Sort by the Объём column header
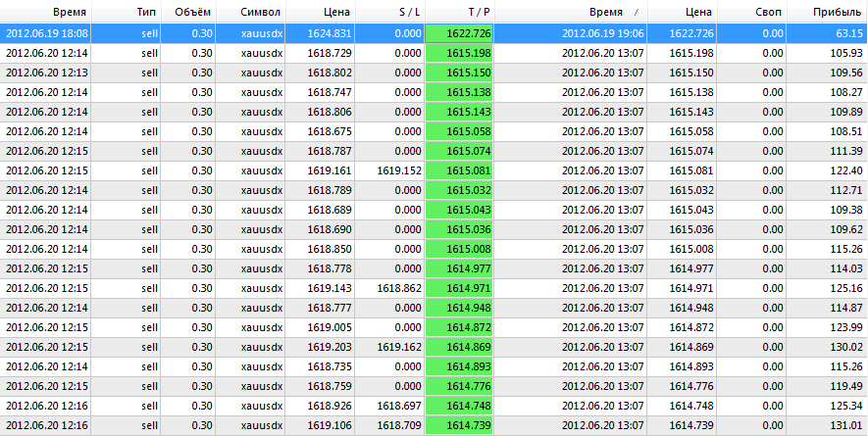 [188, 12]
